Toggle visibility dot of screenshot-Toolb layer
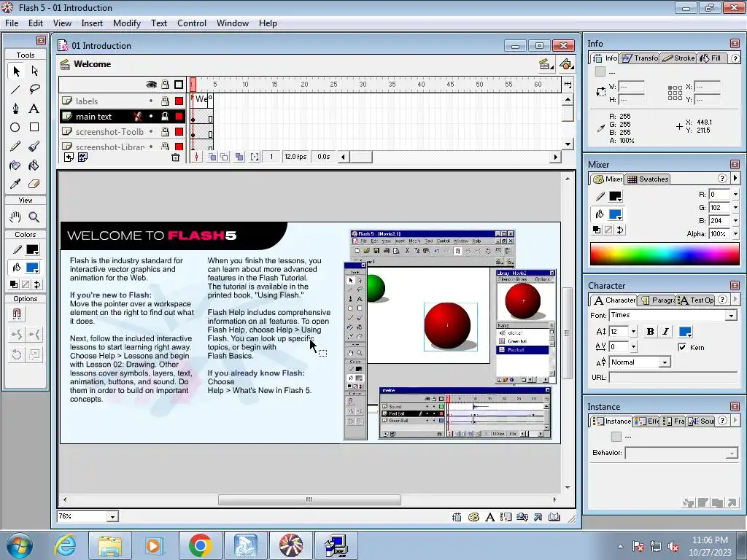 tap(151, 131)
